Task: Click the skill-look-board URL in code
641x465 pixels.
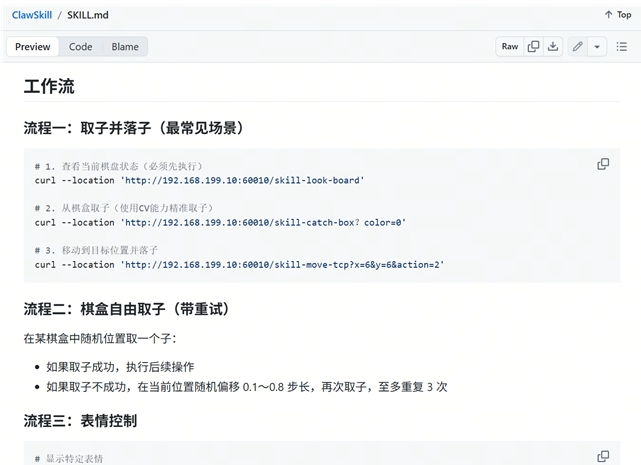Action: pos(242,180)
